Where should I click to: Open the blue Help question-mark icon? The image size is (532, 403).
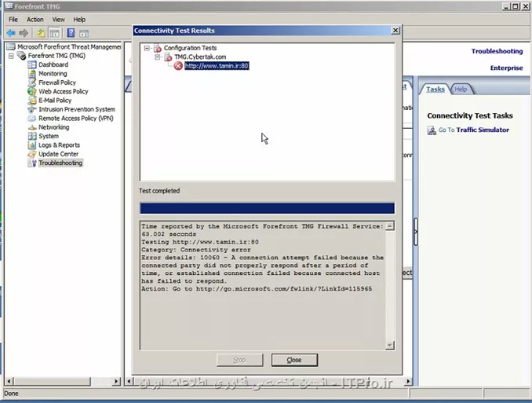(x=71, y=33)
